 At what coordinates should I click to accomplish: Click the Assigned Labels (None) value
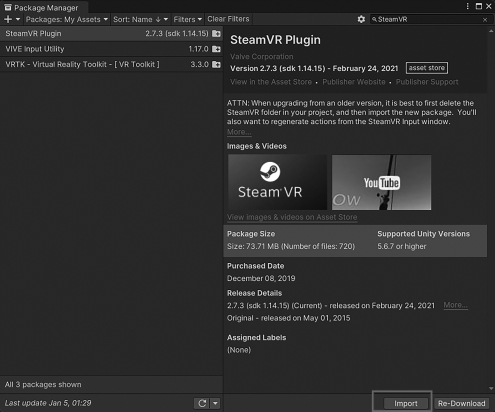(239, 350)
